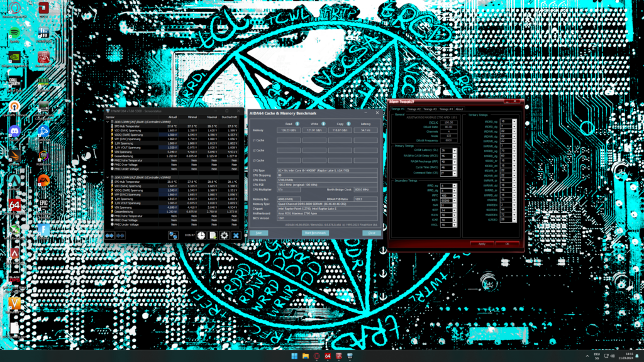The height and width of the screenshot is (362, 644).
Task: Open RAS# Precharge (tRP) dropdown
Action: (455, 162)
